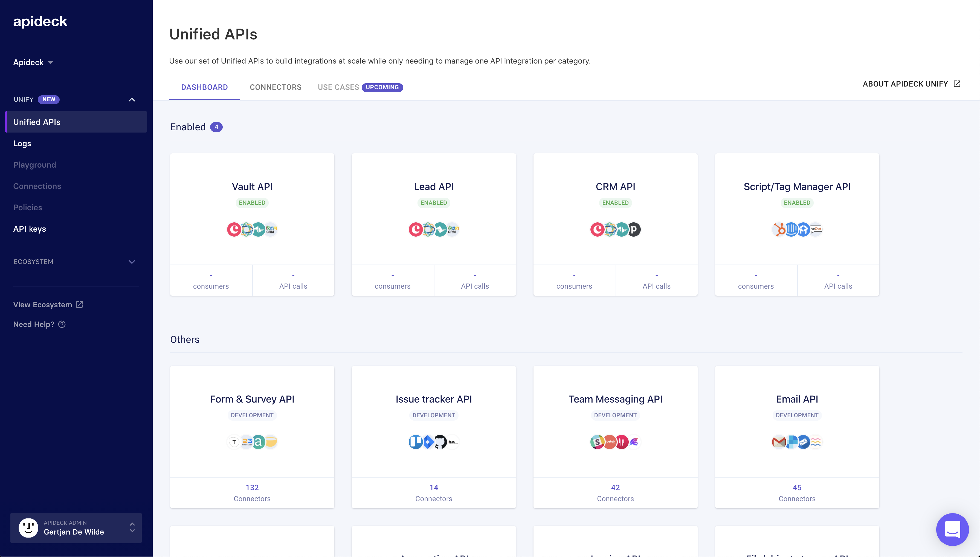Click user avatar of Gertjan De Wilde
The height and width of the screenshot is (557, 980).
28,528
